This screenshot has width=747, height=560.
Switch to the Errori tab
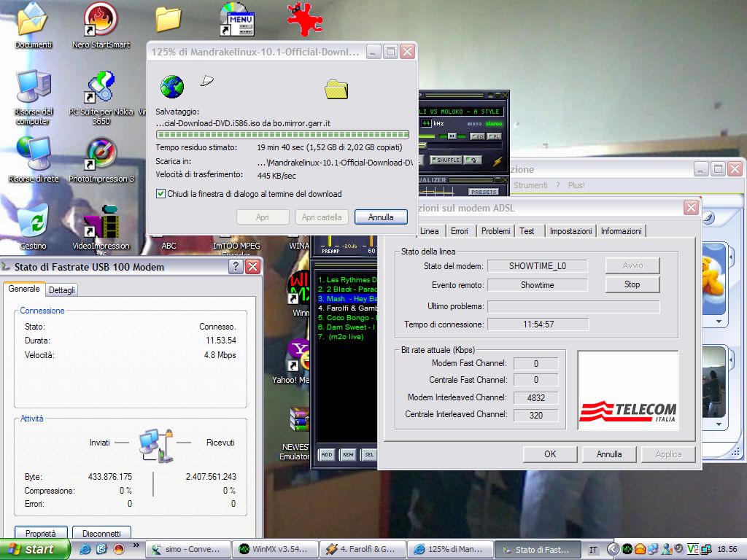tap(460, 231)
